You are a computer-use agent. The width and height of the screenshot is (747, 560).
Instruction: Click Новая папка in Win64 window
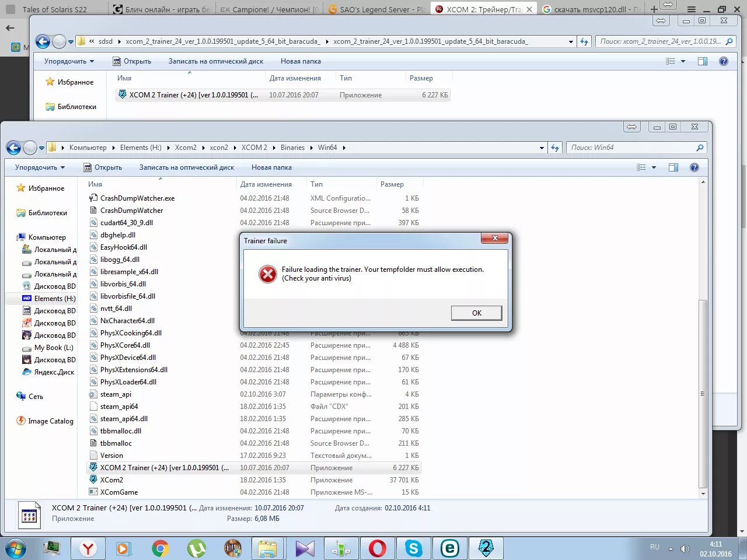pyautogui.click(x=271, y=167)
